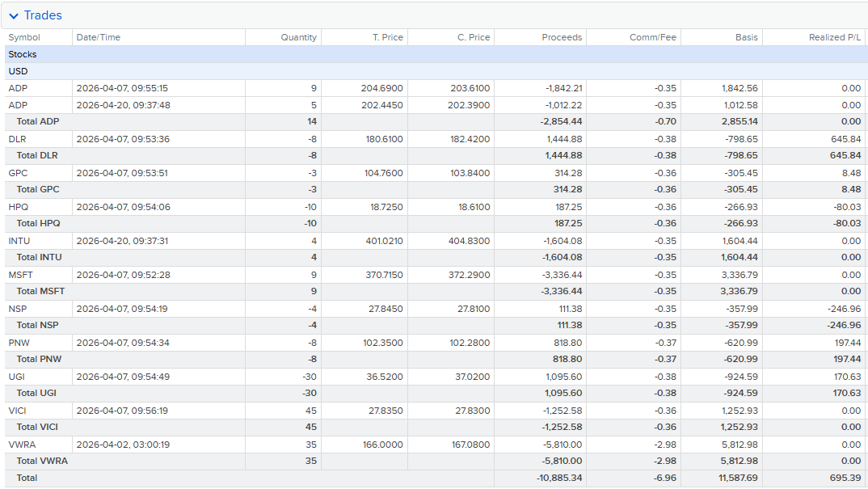This screenshot has width=868, height=489.
Task: Click the VICI symbol cell
Action: (19, 411)
